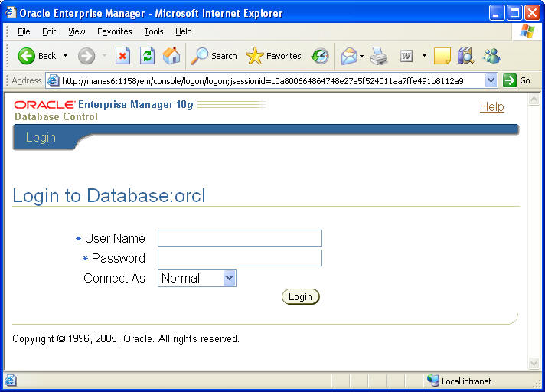545x392 pixels.
Task: Click the Print printer icon
Action: 378,56
